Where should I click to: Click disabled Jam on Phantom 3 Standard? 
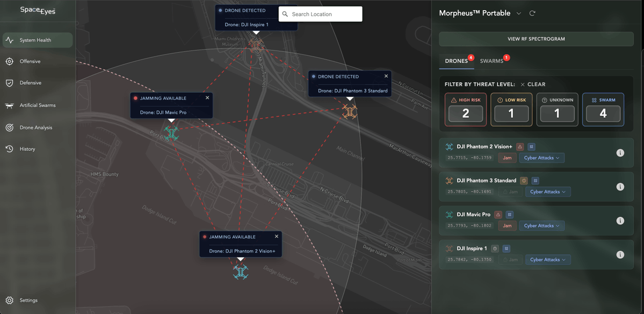click(x=510, y=192)
